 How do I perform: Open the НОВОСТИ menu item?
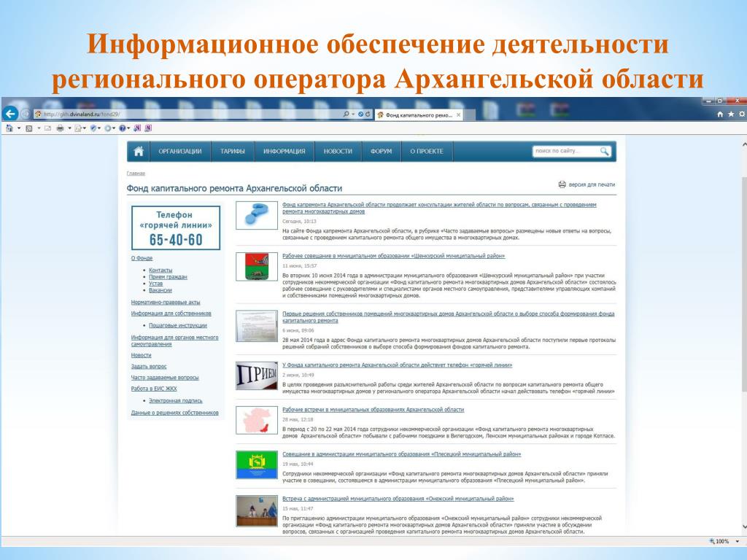coord(338,152)
